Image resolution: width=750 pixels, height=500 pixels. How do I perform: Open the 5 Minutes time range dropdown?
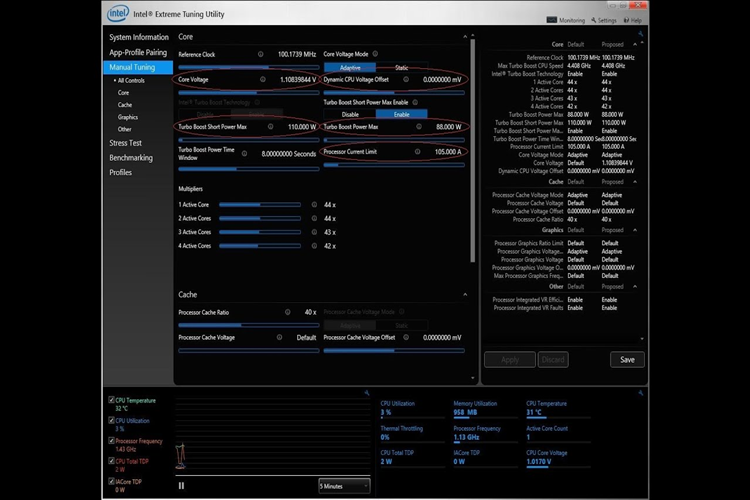[x=344, y=486]
